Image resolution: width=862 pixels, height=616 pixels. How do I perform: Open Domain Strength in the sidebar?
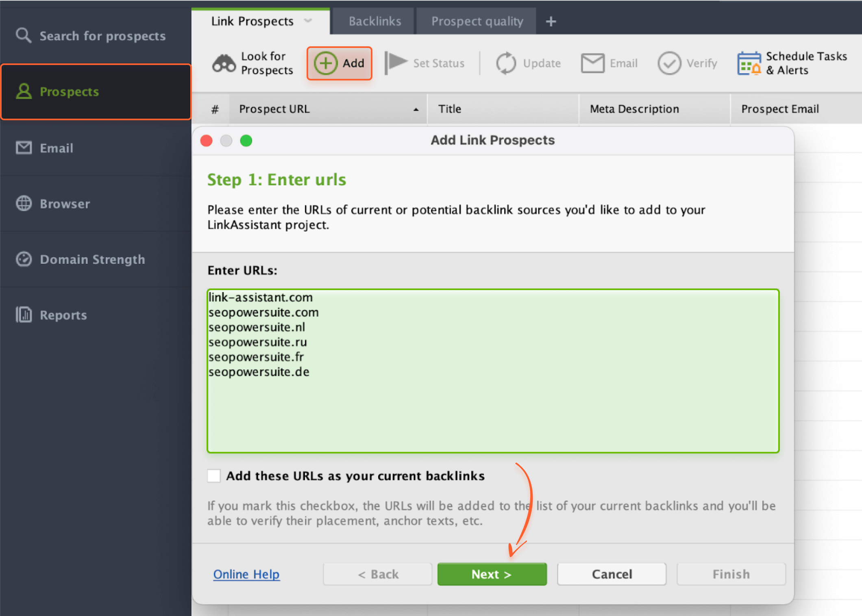[96, 259]
